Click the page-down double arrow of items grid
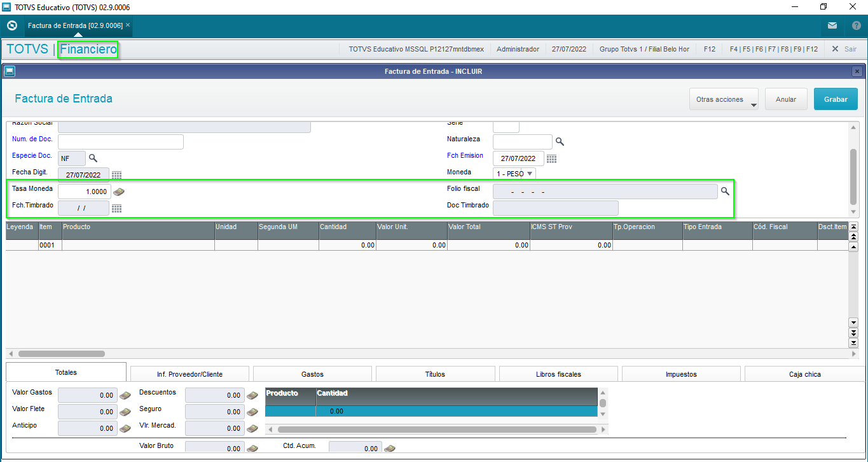Viewport: 868px width, 462px height. (x=853, y=333)
